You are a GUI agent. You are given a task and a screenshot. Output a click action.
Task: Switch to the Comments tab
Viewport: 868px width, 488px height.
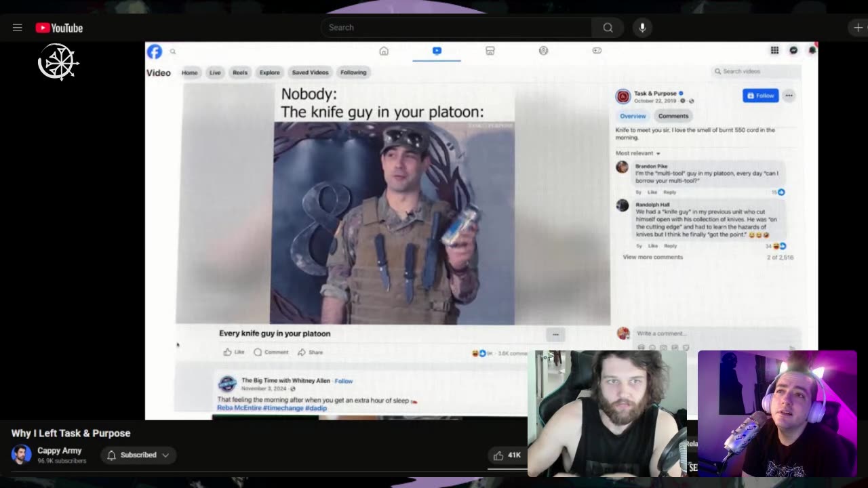(673, 116)
